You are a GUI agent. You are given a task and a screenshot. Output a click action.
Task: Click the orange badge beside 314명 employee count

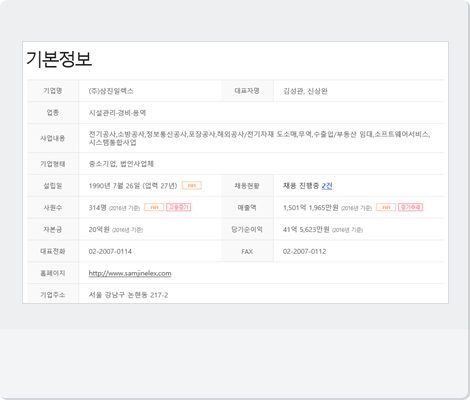(x=154, y=207)
